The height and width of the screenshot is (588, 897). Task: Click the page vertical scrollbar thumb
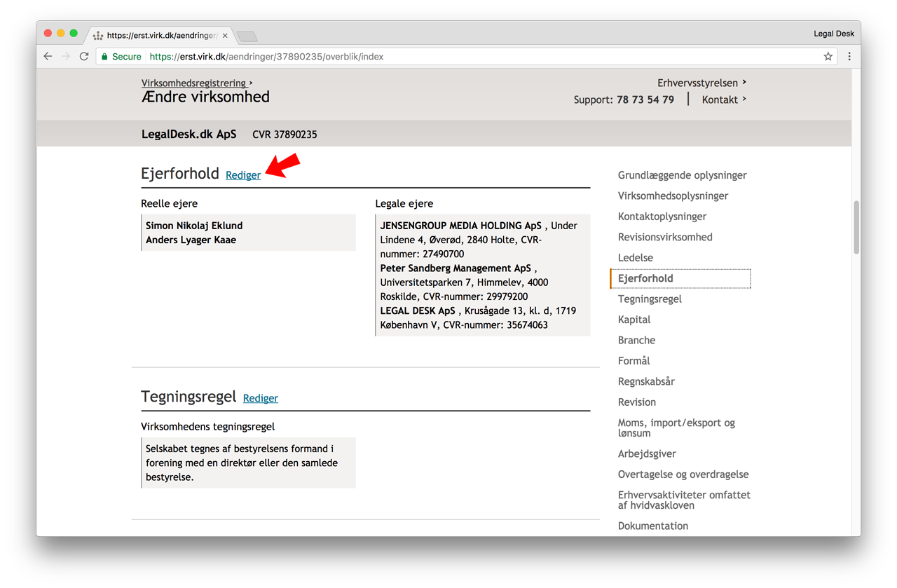click(x=856, y=227)
